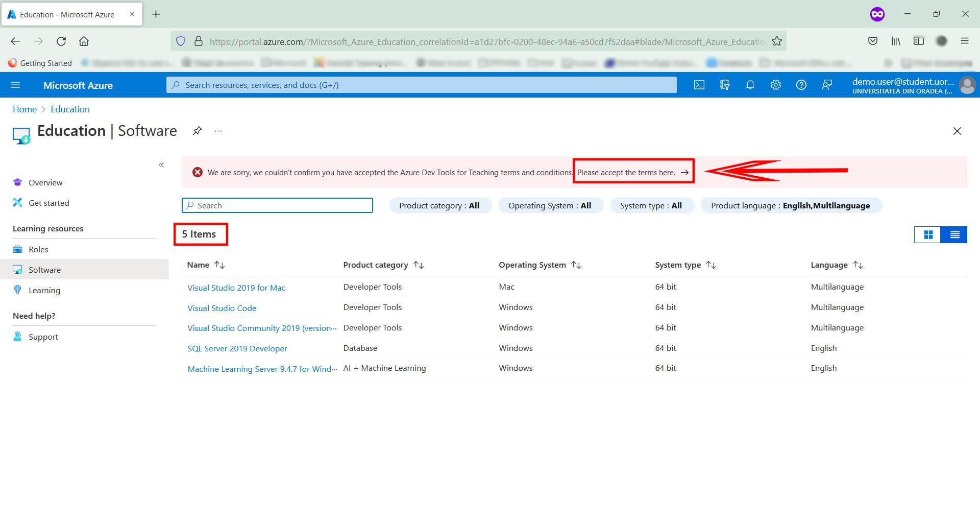Open System type filter

point(651,205)
